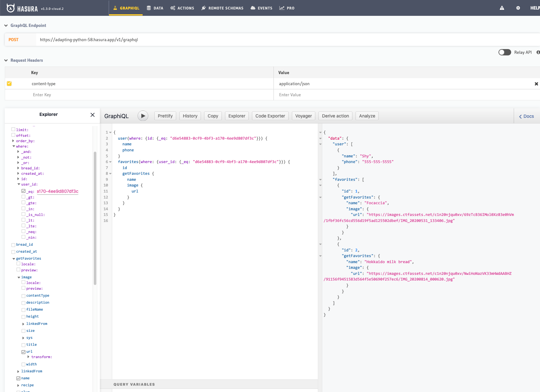Expand the bread_id filter node
The width and height of the screenshot is (540, 392).
[x=18, y=168]
